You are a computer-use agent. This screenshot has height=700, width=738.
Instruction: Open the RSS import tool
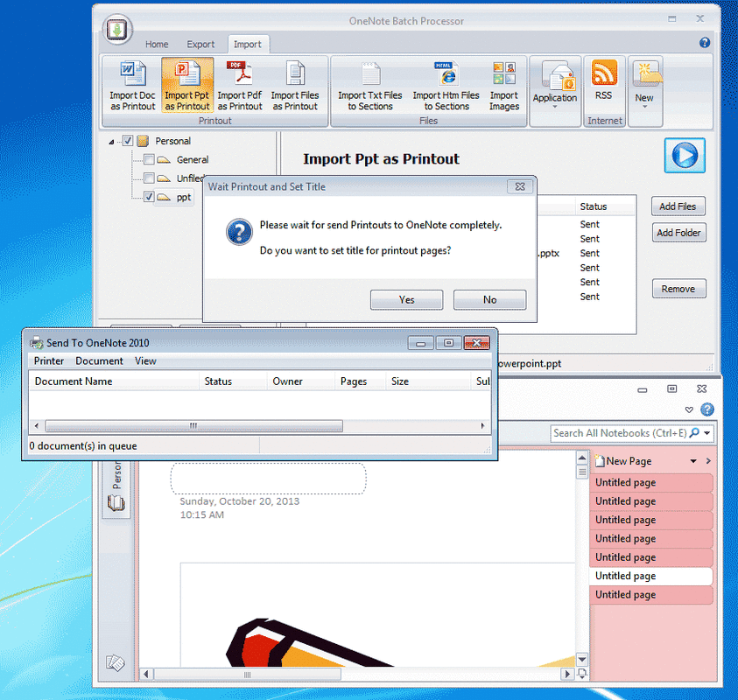[604, 80]
